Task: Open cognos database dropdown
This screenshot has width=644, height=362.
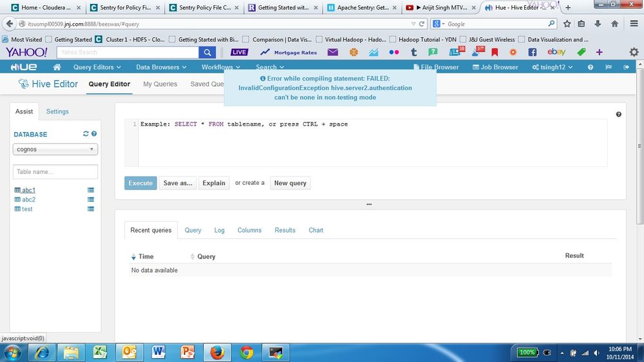Action: point(55,149)
